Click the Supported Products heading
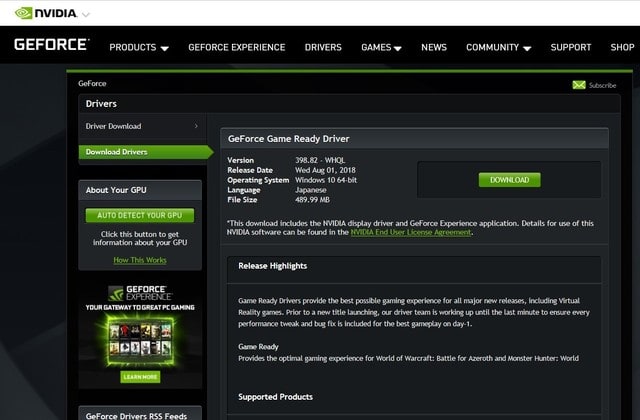The image size is (640, 420). [276, 397]
